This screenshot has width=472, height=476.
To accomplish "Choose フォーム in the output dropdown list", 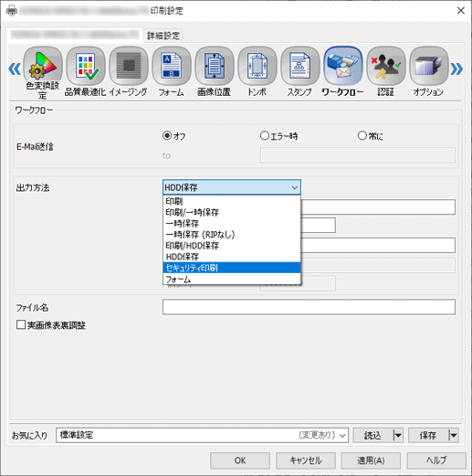I will coord(232,279).
